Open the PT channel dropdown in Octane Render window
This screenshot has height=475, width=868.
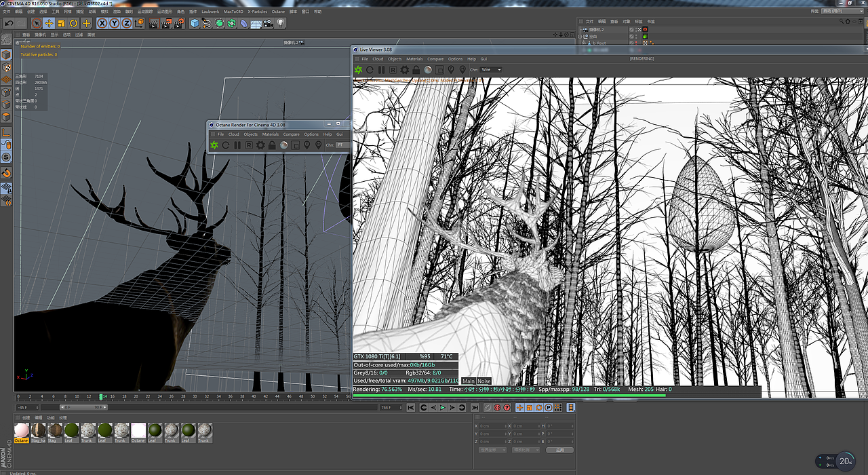tap(342, 145)
